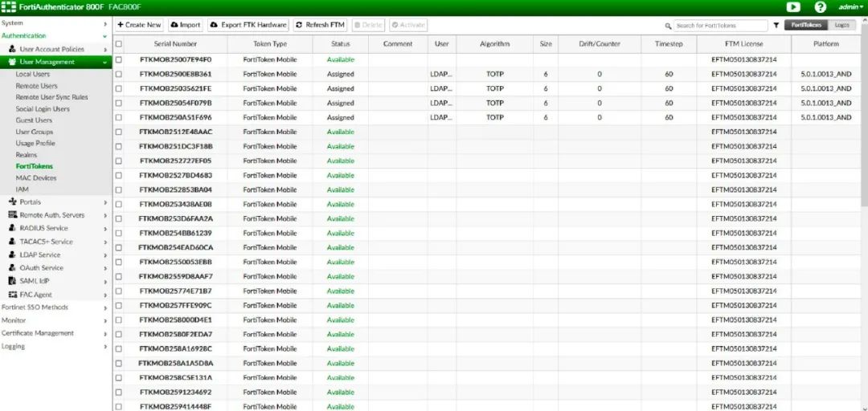The image size is (868, 411).
Task: Open Social Login Users page
Action: pos(43,109)
